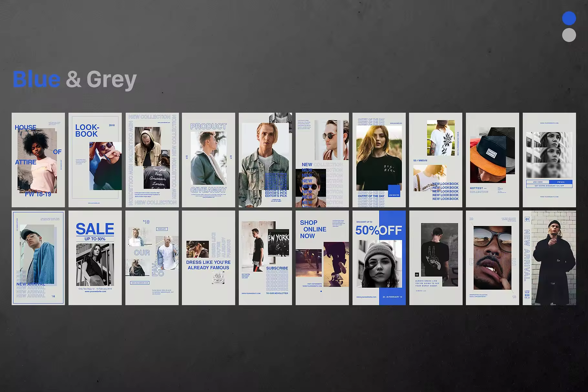Click the 'DRESS LIKE YOU'RE ALREADY FAMOUS' caption
The image size is (588, 392).
click(x=208, y=265)
